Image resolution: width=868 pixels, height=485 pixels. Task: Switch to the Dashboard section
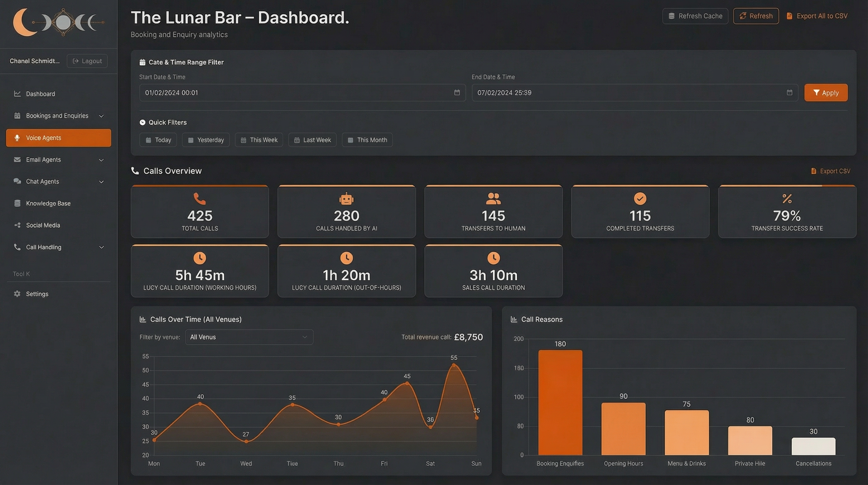[40, 94]
